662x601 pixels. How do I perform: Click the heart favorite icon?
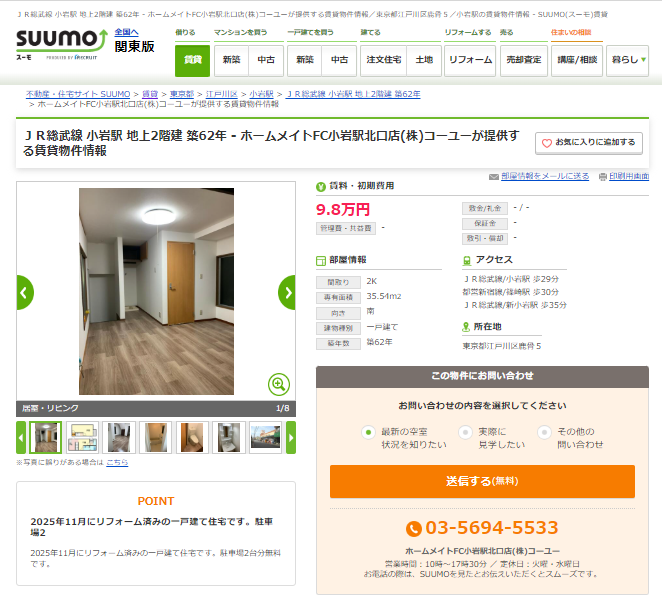point(546,143)
